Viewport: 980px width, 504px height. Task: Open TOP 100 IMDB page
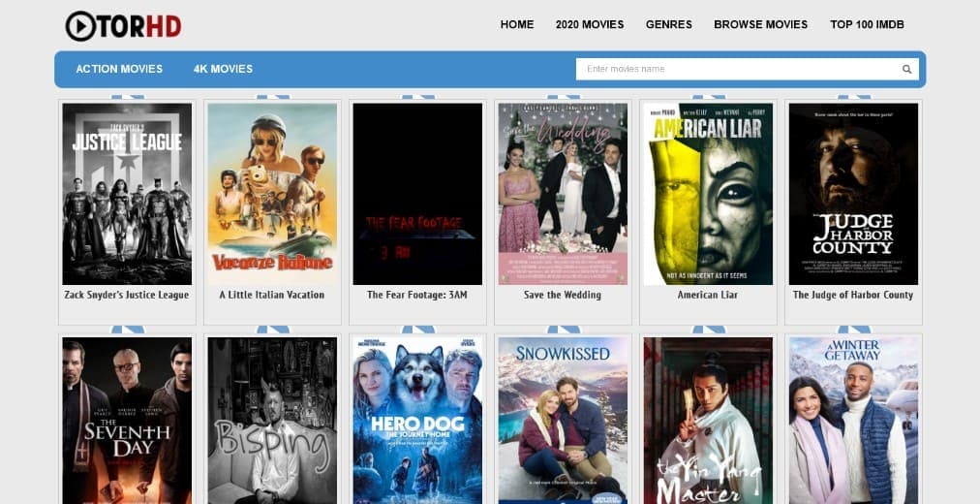click(x=867, y=24)
